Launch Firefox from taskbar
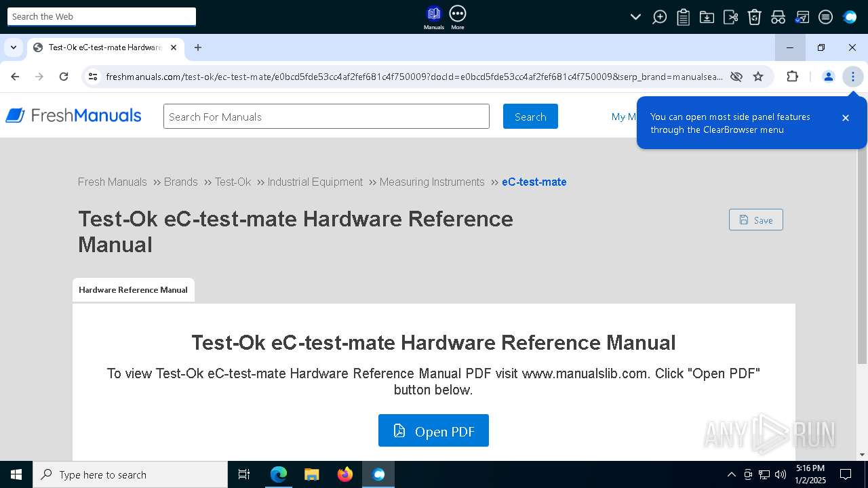868x488 pixels. (x=344, y=474)
